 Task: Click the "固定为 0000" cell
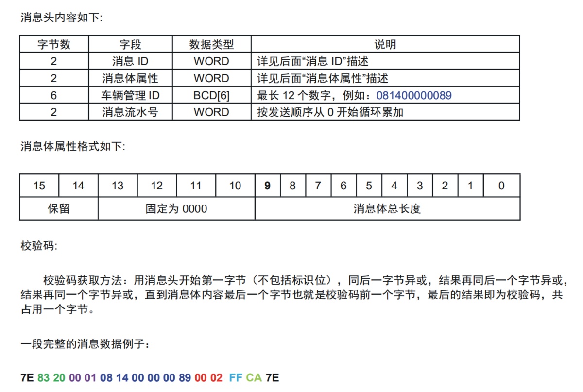click(176, 209)
